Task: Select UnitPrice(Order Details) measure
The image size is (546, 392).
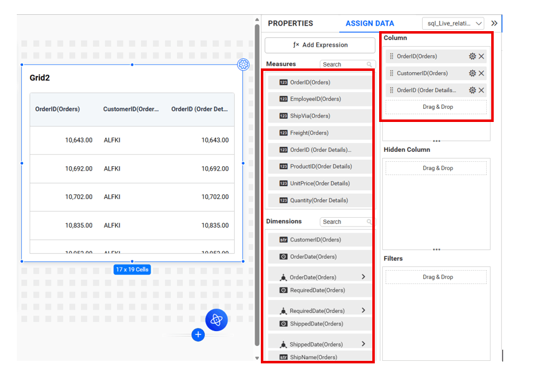Action: (319, 184)
